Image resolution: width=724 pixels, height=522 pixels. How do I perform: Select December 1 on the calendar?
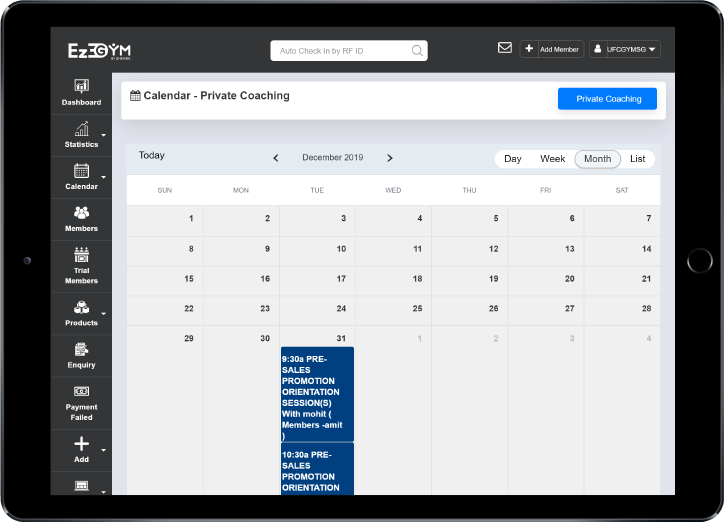click(191, 218)
